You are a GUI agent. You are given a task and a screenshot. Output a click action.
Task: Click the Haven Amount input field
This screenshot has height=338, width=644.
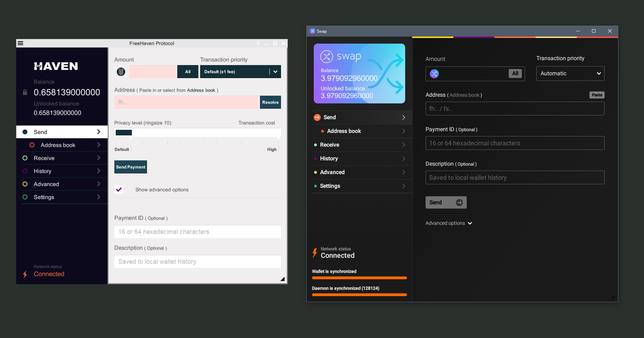(x=152, y=72)
